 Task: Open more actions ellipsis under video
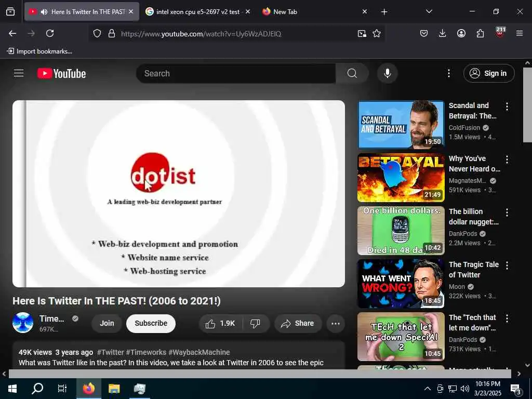(x=336, y=324)
